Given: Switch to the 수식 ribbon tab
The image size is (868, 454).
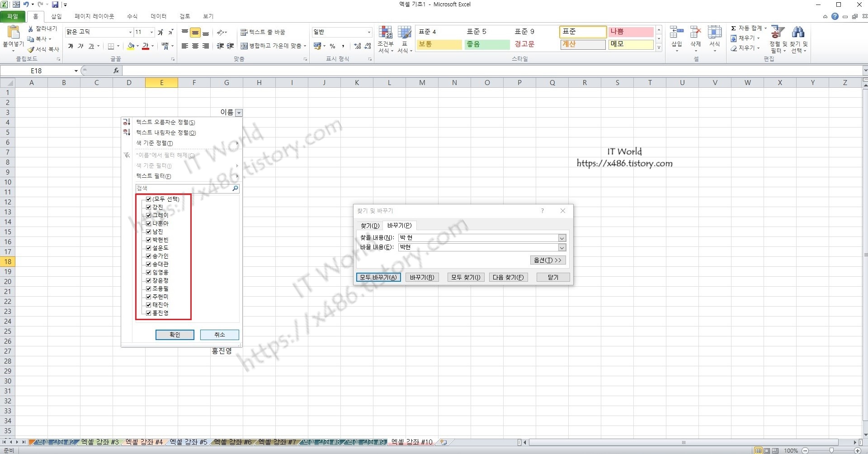Looking at the screenshot, I should point(132,16).
